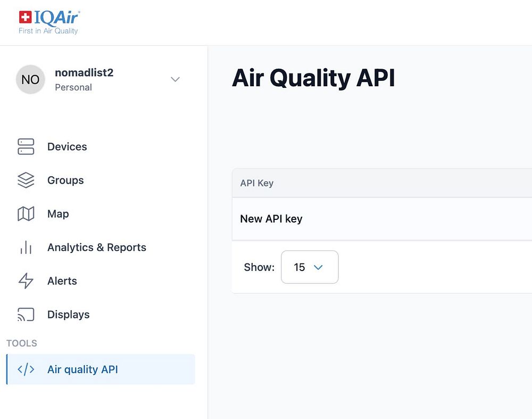The image size is (532, 419).
Task: Click the Map icon in sidebar
Action: point(26,214)
